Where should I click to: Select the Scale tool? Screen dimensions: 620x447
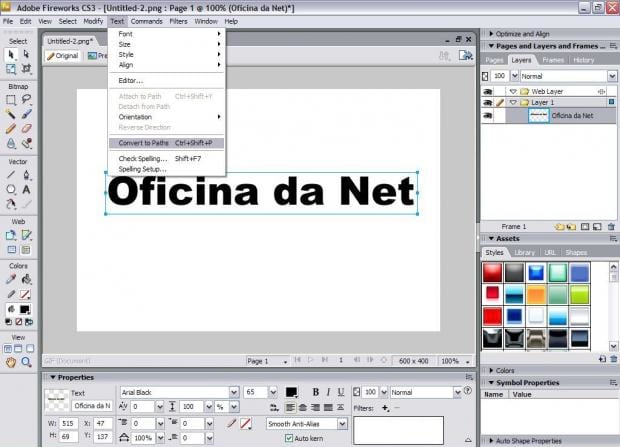(x=11, y=69)
